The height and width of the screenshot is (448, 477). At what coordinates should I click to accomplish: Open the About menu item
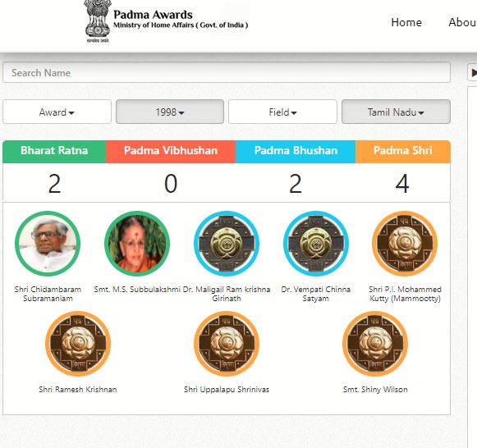463,22
